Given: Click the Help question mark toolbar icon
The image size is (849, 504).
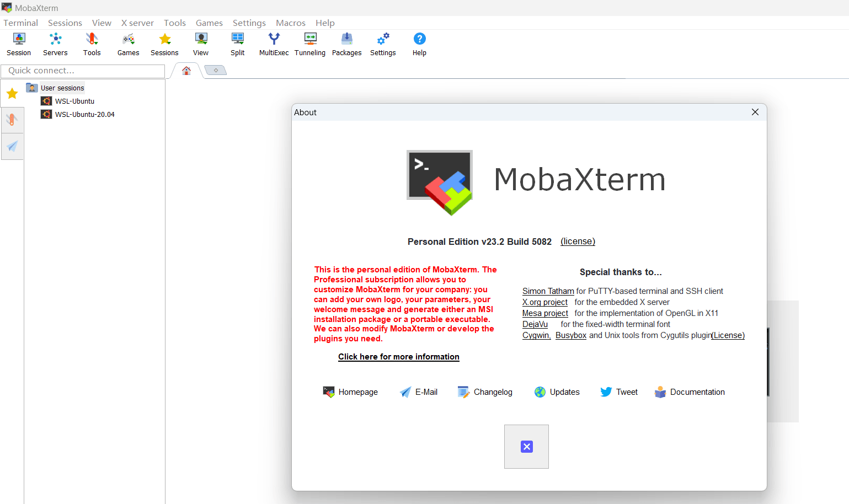Looking at the screenshot, I should [419, 44].
